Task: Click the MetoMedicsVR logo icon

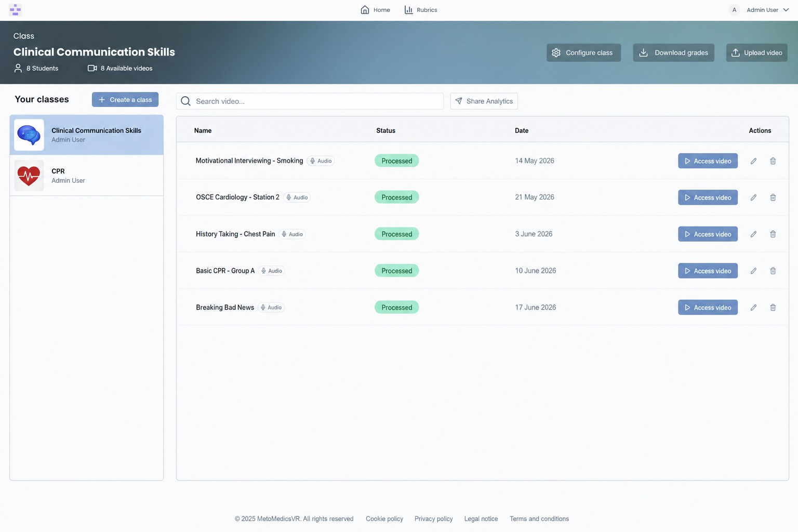Action: coord(15,10)
